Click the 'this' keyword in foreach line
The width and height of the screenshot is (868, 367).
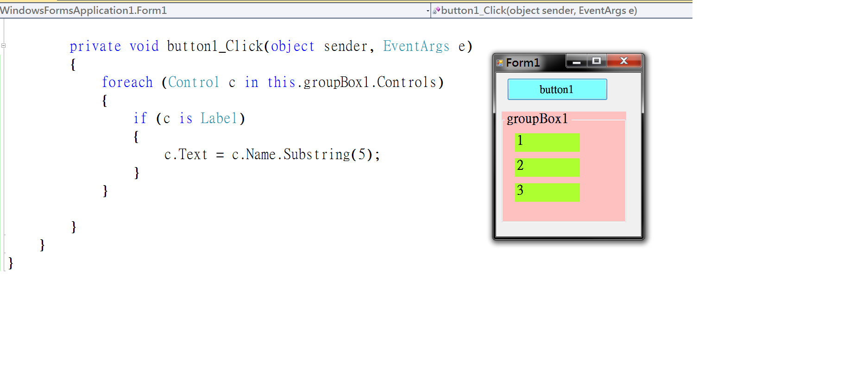[281, 82]
